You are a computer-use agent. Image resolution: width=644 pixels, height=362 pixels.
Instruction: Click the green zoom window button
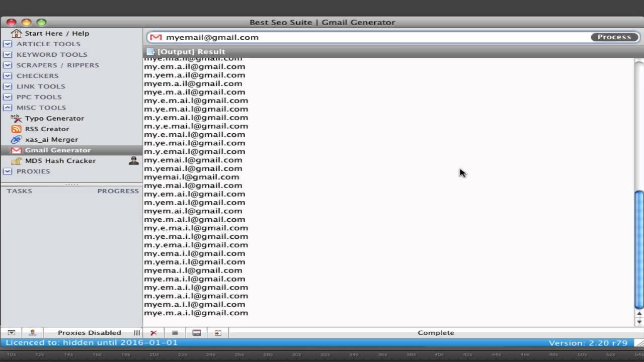(41, 22)
